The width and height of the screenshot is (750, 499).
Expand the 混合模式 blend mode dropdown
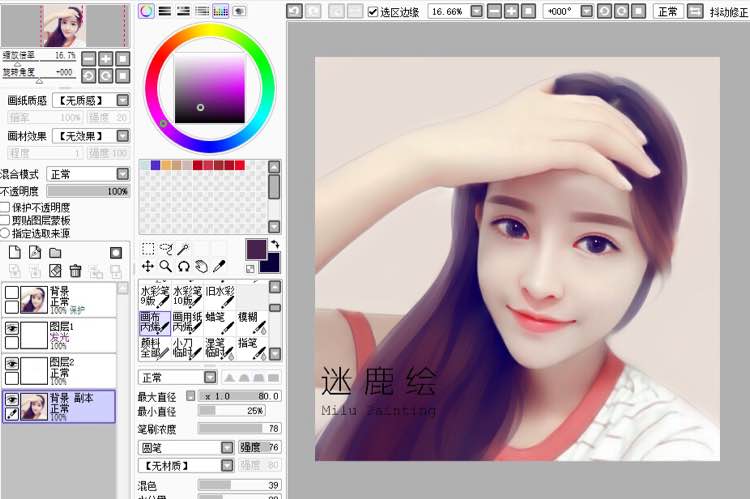click(x=122, y=174)
